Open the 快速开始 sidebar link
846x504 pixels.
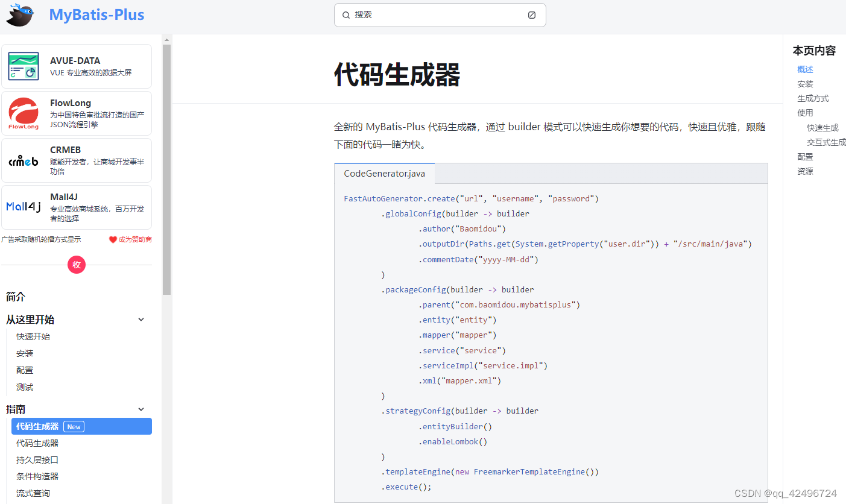33,336
